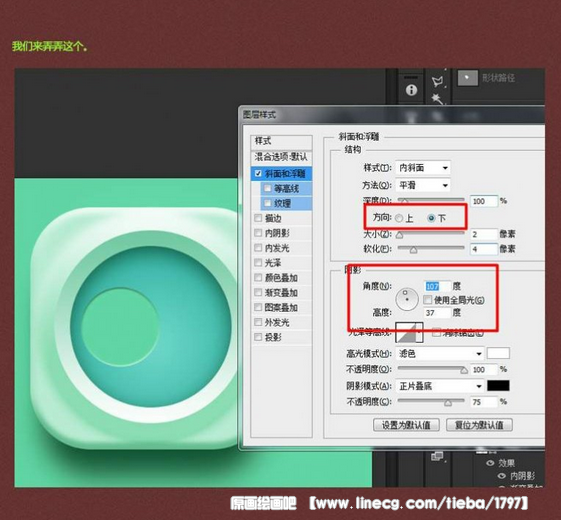Click the highlight 不透明度(O) slider handle
The width and height of the screenshot is (561, 520).
click(x=464, y=371)
